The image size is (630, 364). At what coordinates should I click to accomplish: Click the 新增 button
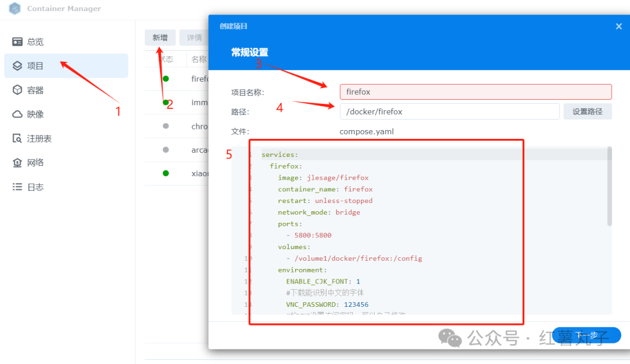160,38
